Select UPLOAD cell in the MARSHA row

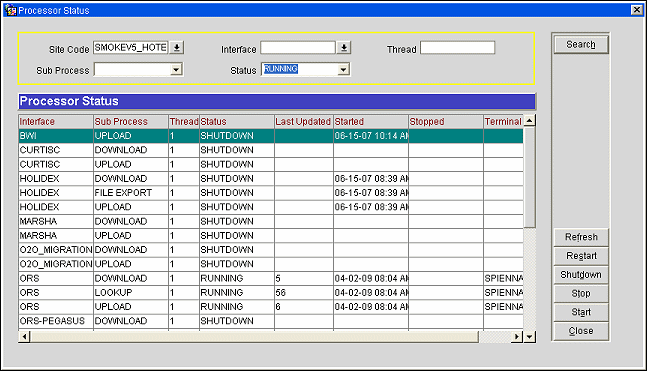coord(131,236)
